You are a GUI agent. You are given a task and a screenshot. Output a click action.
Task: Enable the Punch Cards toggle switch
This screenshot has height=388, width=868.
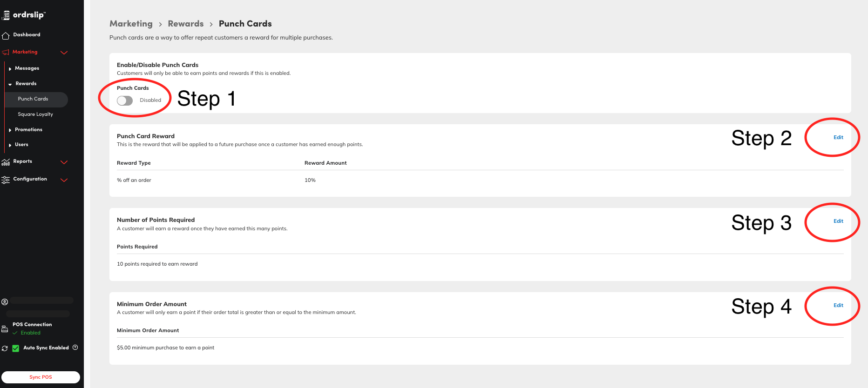click(125, 100)
